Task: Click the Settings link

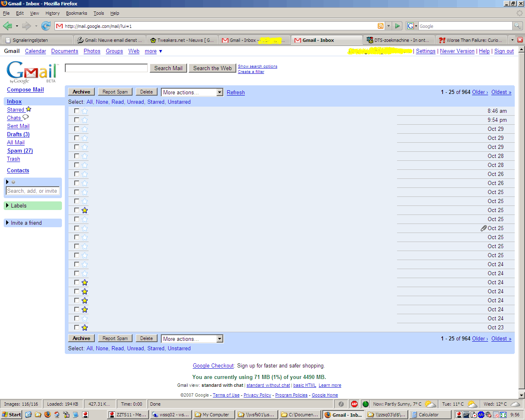Action: pos(426,51)
